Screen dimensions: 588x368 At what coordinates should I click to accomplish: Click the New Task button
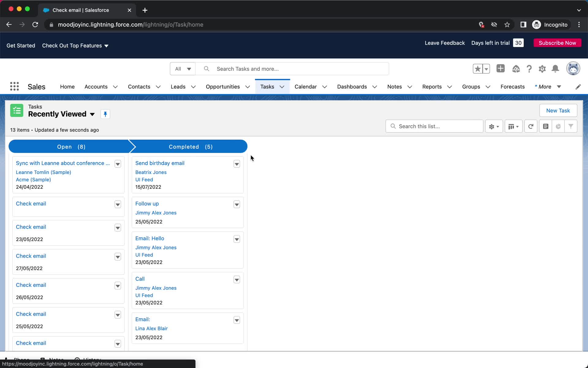tap(558, 110)
